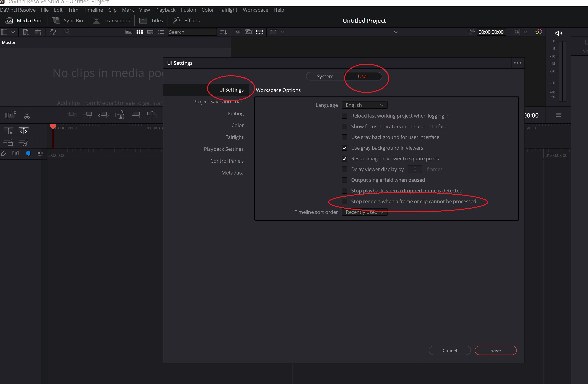Toggle the audio mute speaker icon
The width and height of the screenshot is (588, 384).
pos(558,33)
